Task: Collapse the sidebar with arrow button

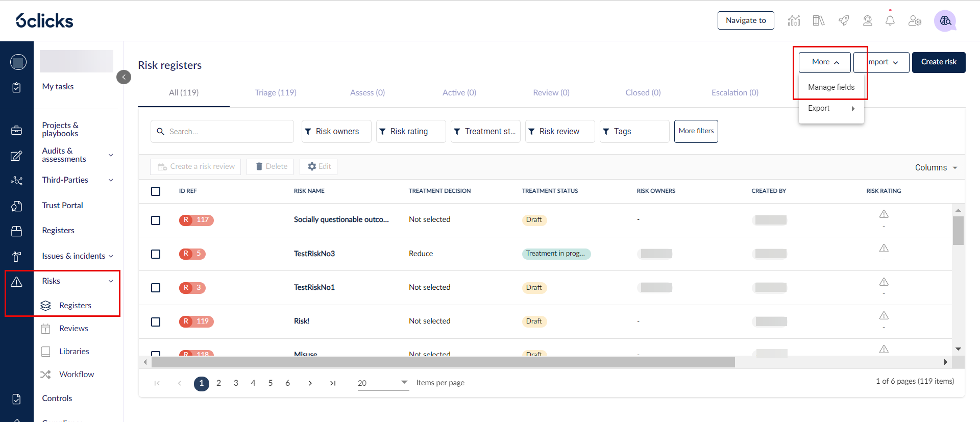Action: click(x=124, y=77)
